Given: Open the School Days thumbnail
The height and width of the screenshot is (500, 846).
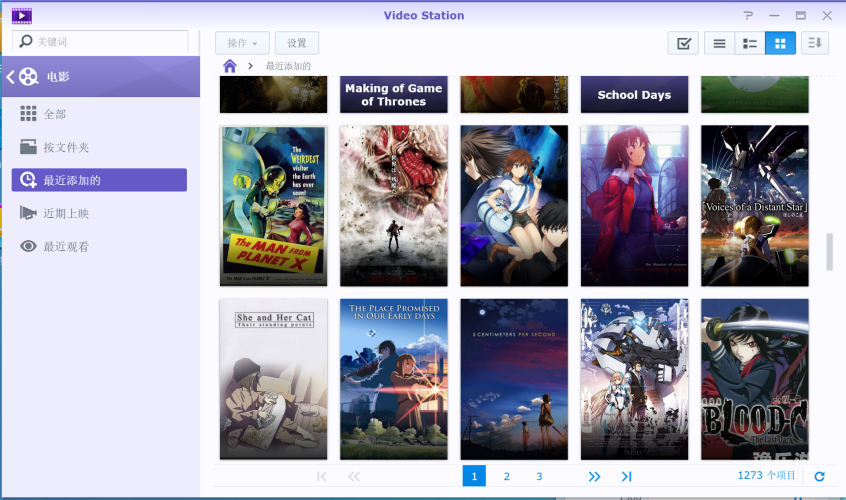Looking at the screenshot, I should (x=634, y=94).
